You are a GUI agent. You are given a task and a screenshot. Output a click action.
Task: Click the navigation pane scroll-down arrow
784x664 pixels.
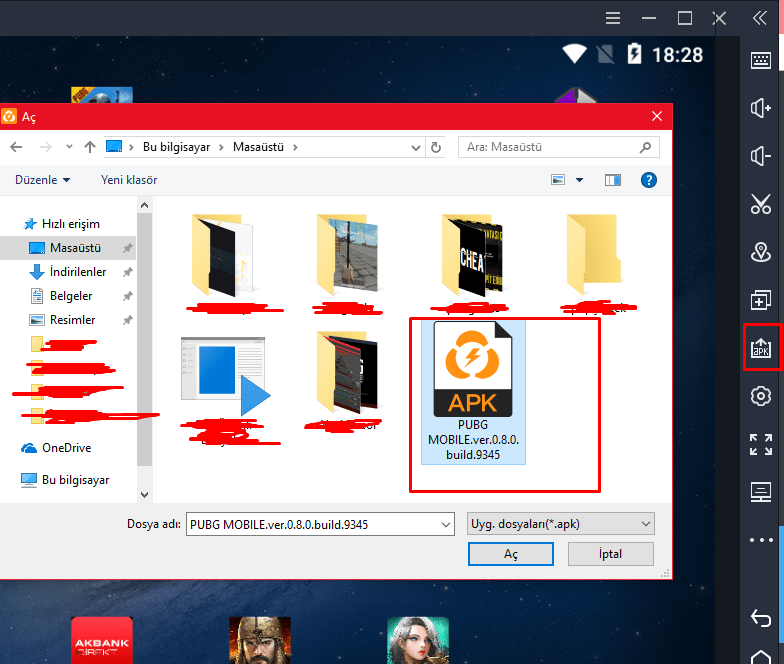point(144,495)
